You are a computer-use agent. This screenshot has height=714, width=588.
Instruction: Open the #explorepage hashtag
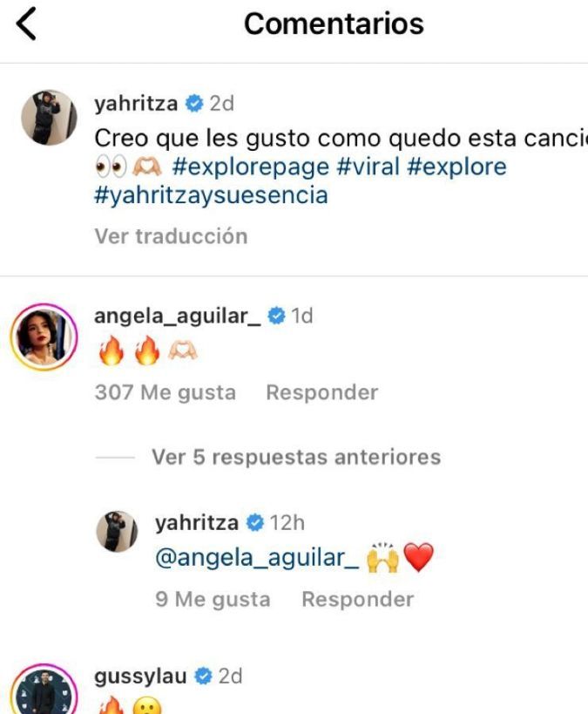(251, 167)
